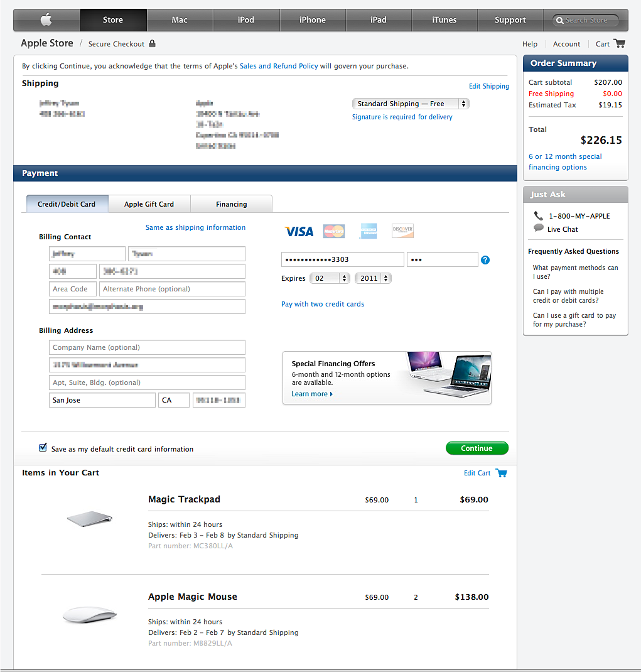Screen dimensions: 641x672
Task: Click the Search Store input field
Action: coord(586,20)
